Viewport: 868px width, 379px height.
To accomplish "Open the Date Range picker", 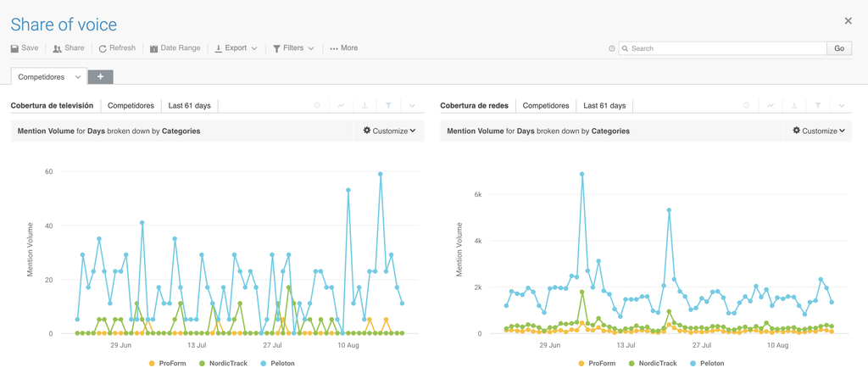I will (x=175, y=48).
